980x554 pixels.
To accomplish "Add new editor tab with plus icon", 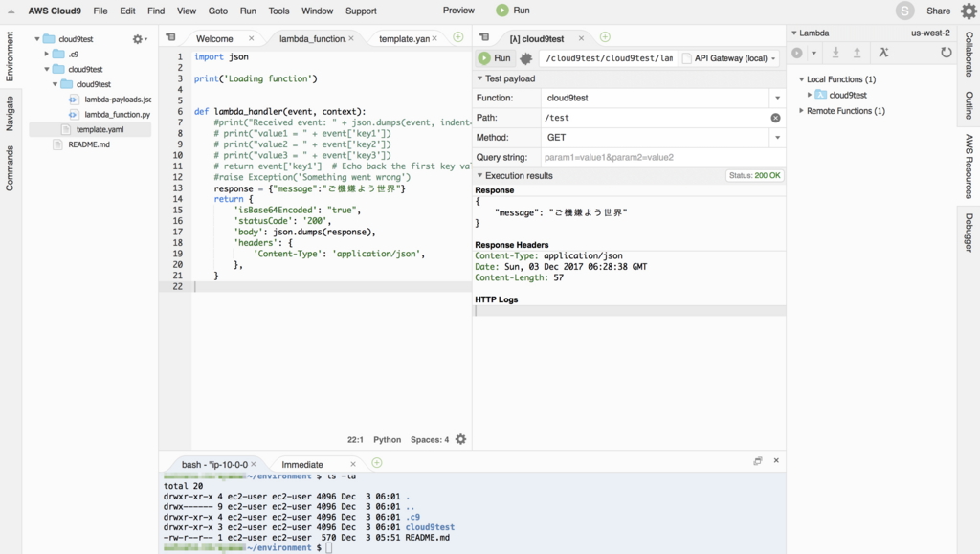I will [x=458, y=37].
